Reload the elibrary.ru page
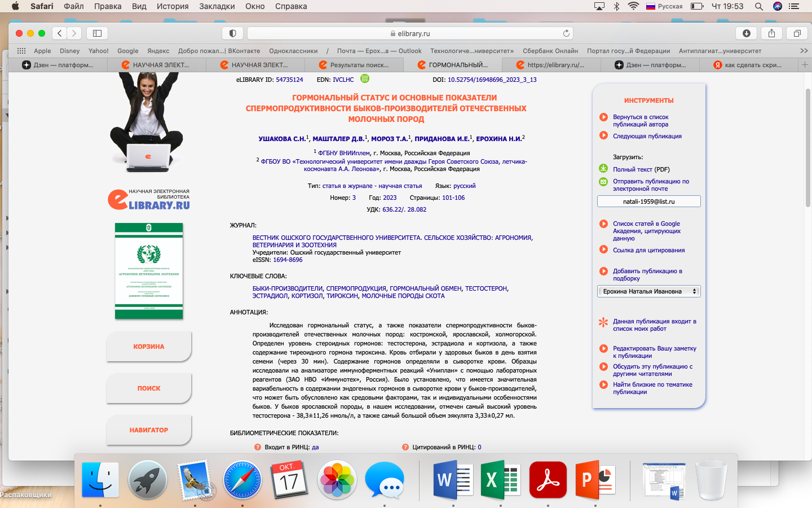 pos(566,33)
